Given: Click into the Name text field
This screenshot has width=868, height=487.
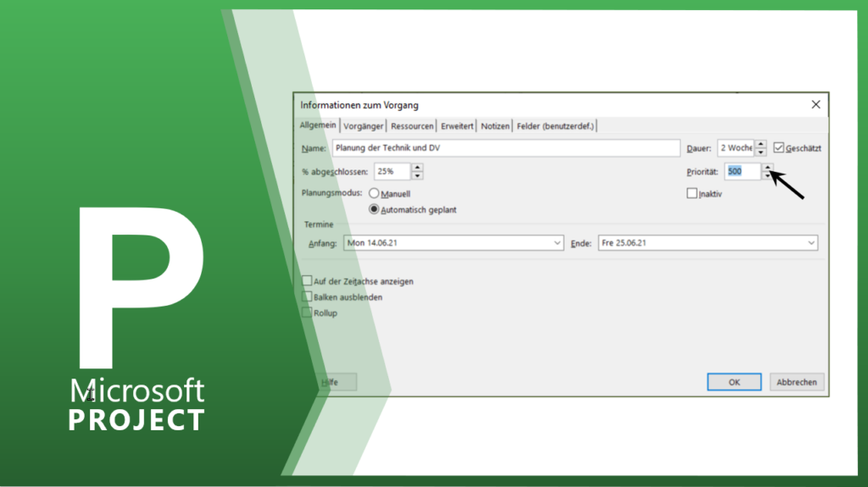Looking at the screenshot, I should click(x=506, y=147).
